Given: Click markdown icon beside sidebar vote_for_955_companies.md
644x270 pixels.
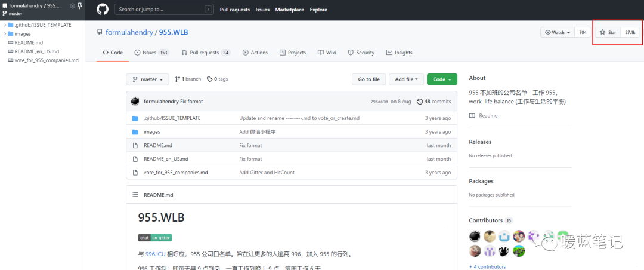Looking at the screenshot, I should pos(11,60).
